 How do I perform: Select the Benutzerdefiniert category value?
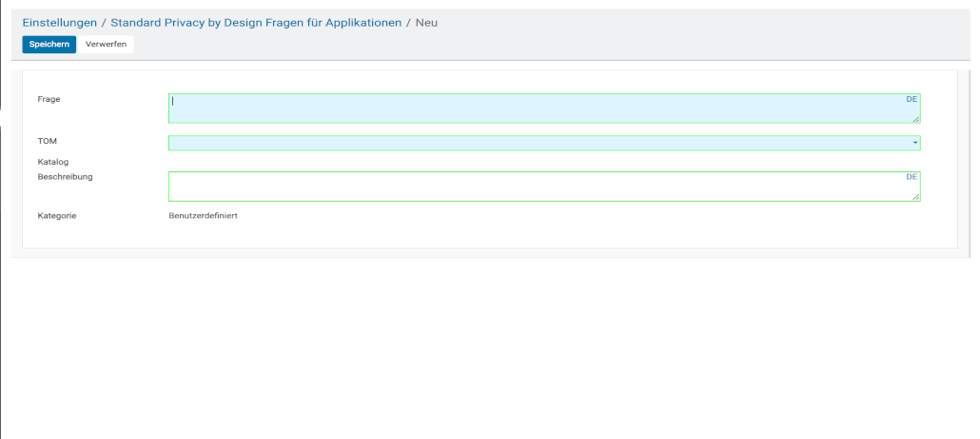pos(203,216)
